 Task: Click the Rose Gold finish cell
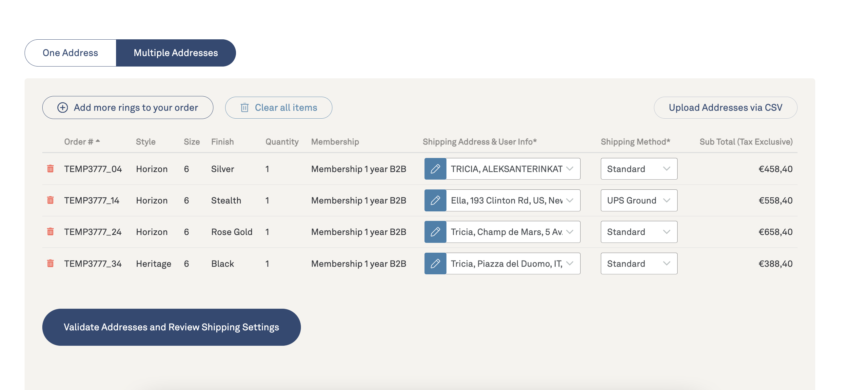pos(232,232)
